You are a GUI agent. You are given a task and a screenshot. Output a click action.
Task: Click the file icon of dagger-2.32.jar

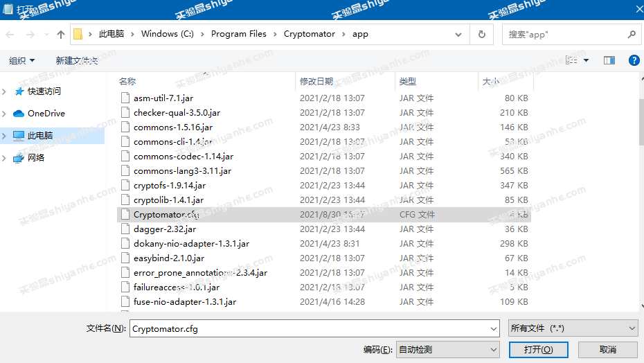point(125,229)
